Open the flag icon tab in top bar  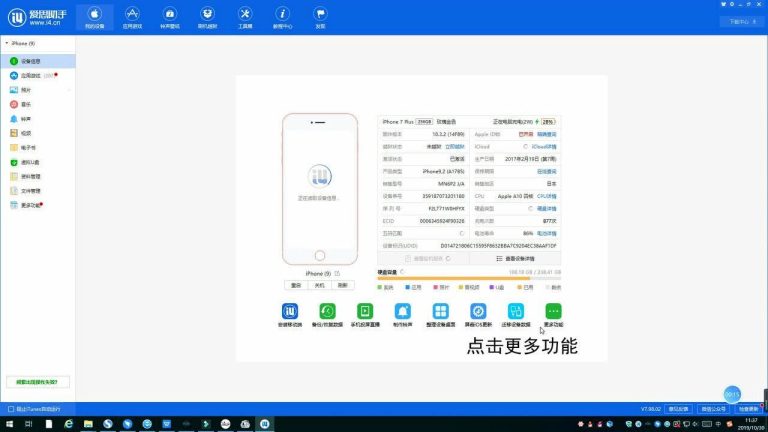click(320, 18)
